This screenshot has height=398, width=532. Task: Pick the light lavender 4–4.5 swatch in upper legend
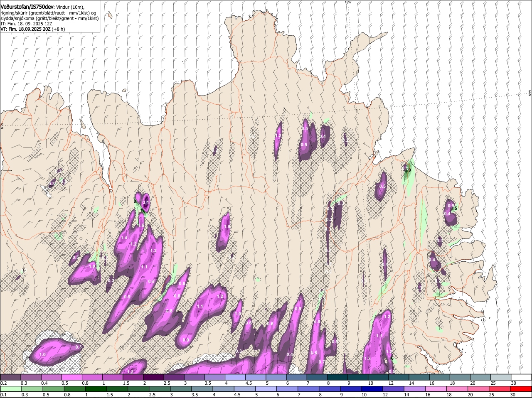(x=235, y=377)
